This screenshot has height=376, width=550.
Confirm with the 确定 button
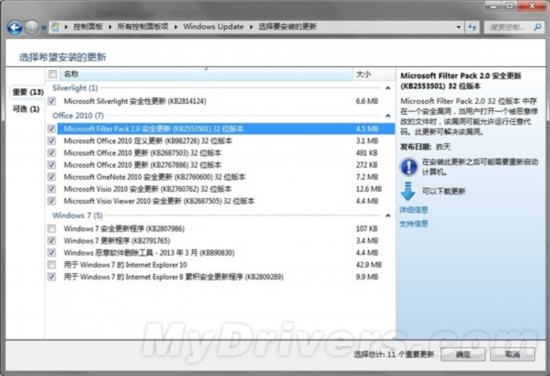463,354
